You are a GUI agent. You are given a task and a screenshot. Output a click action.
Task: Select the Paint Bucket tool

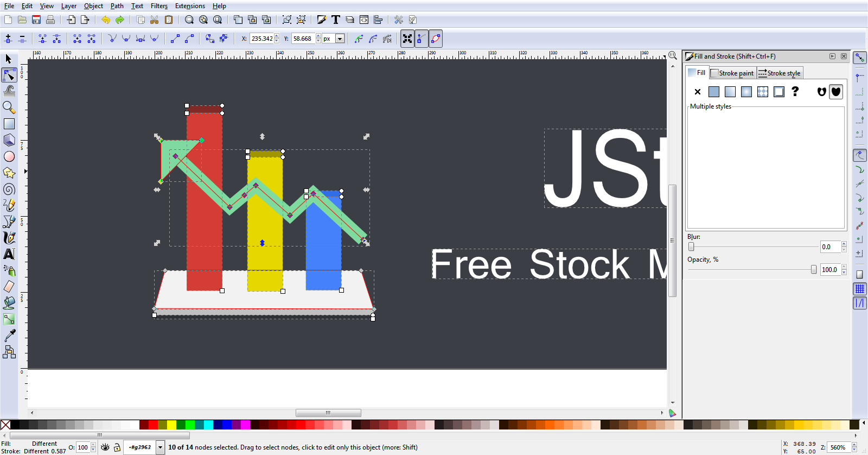click(x=9, y=303)
